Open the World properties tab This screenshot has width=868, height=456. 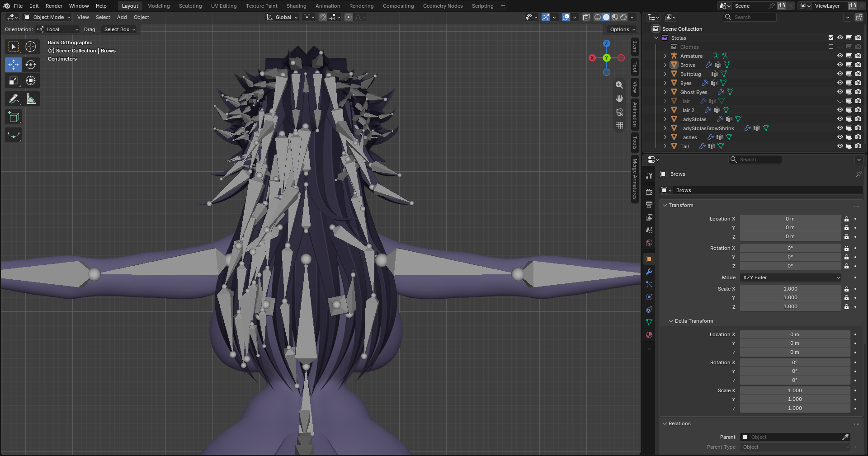[x=649, y=243]
